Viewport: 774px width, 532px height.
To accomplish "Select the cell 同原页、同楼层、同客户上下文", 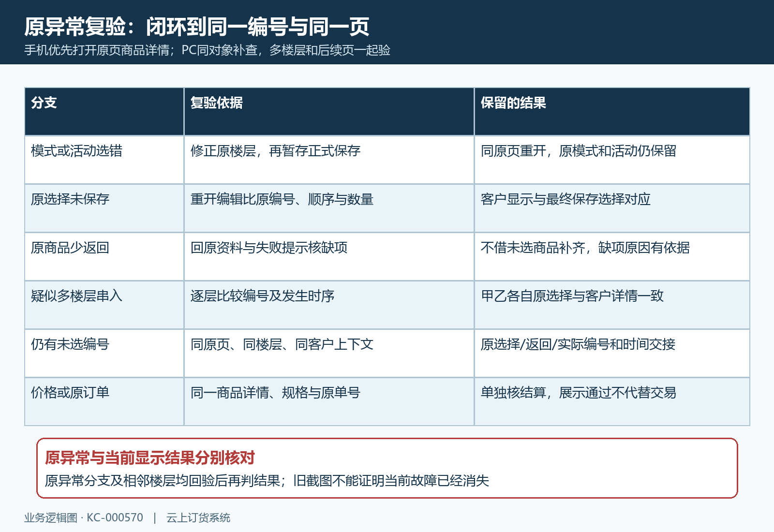I will [329, 354].
